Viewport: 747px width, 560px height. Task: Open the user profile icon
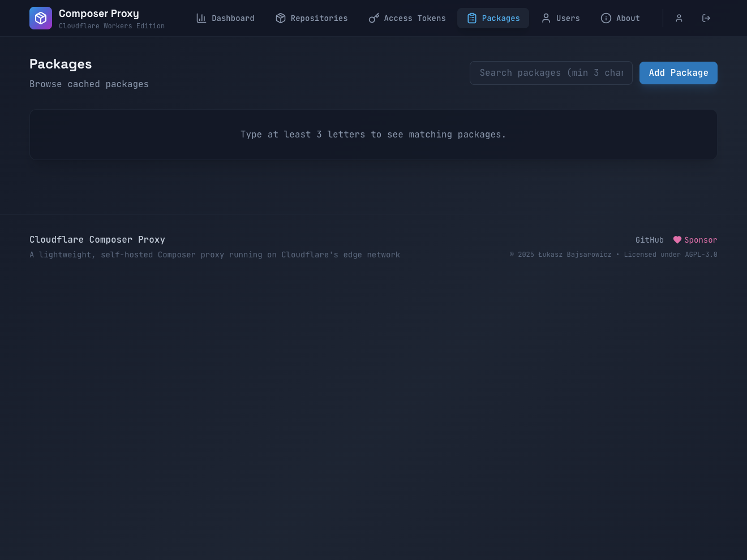pyautogui.click(x=679, y=18)
